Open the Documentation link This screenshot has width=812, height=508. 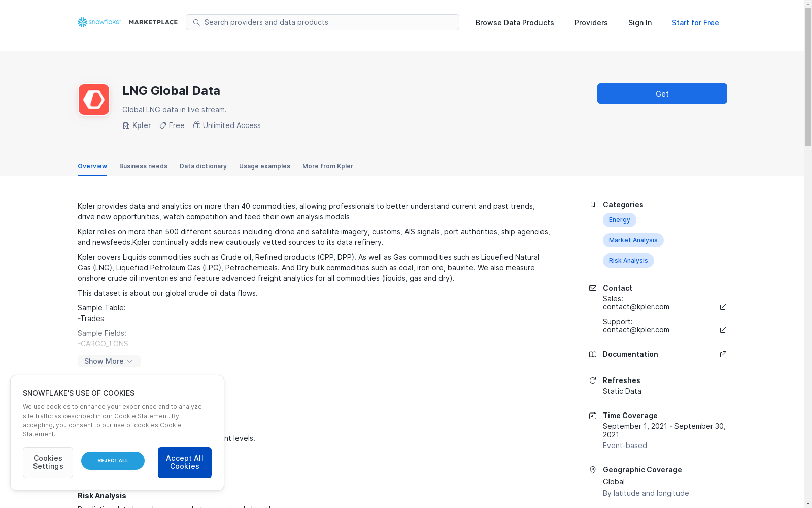coord(630,354)
